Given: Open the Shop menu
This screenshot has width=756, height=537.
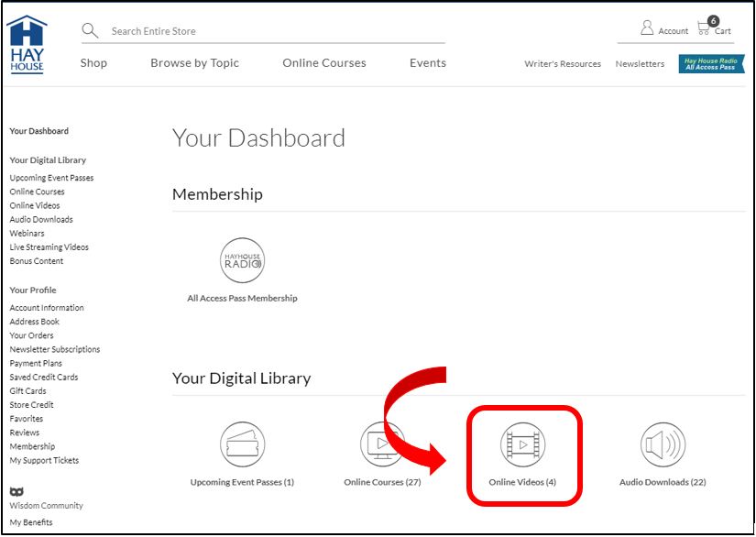Looking at the screenshot, I should click(x=93, y=63).
